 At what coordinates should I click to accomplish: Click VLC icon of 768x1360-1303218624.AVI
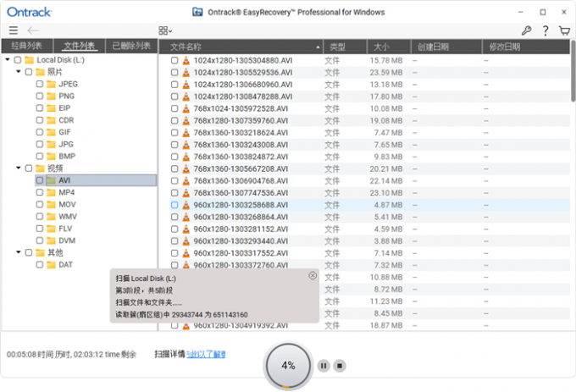(x=186, y=133)
